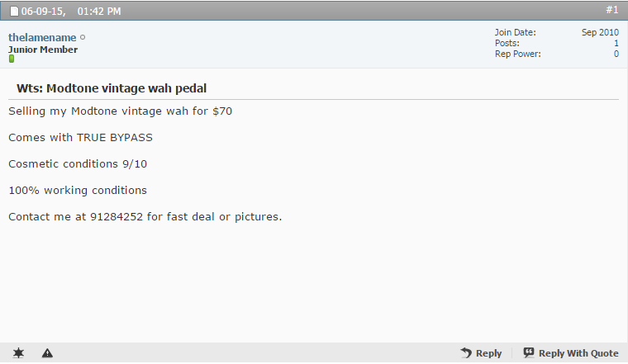Click the Reply text link

[488, 353]
